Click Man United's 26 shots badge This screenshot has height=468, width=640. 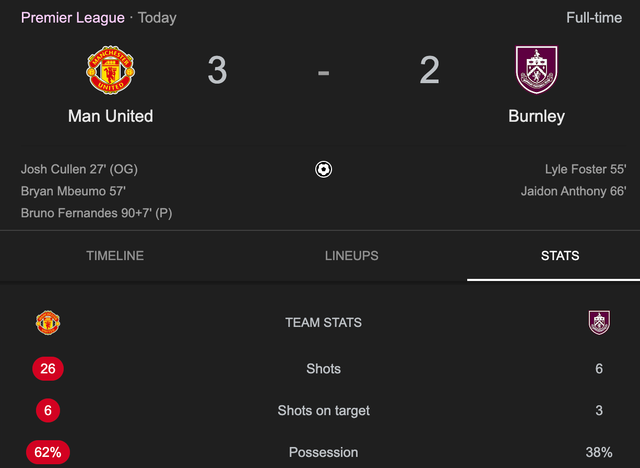(48, 368)
